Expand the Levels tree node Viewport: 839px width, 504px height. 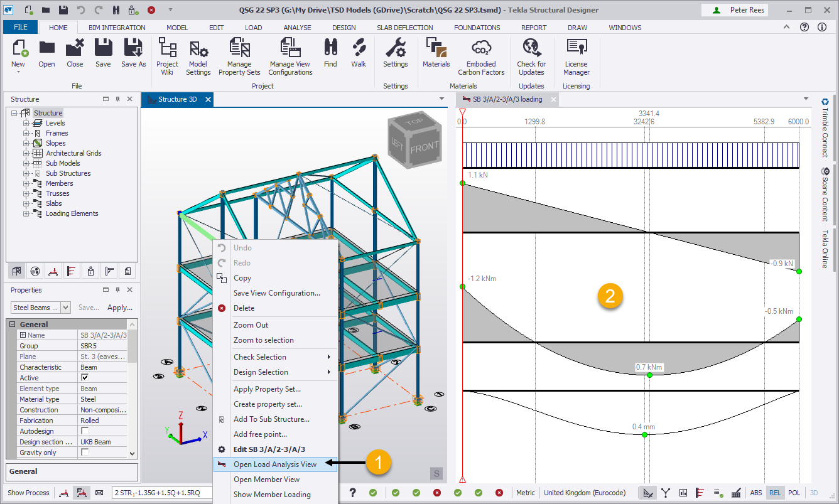click(x=26, y=122)
